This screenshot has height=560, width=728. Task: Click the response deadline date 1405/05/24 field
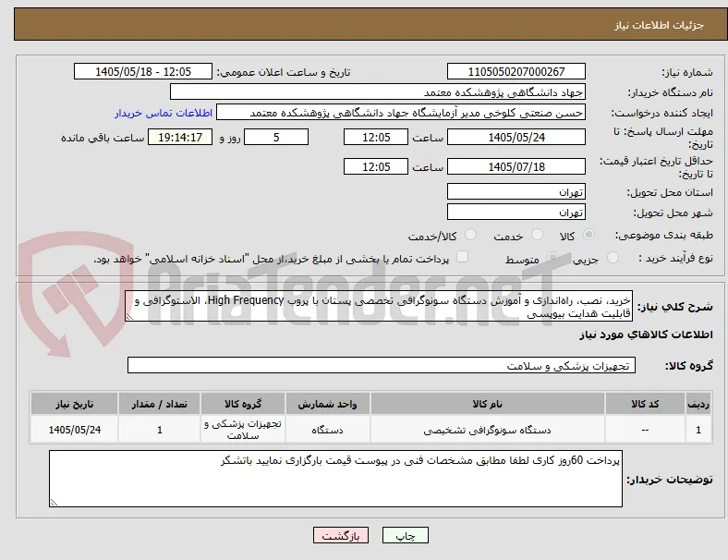click(x=516, y=137)
